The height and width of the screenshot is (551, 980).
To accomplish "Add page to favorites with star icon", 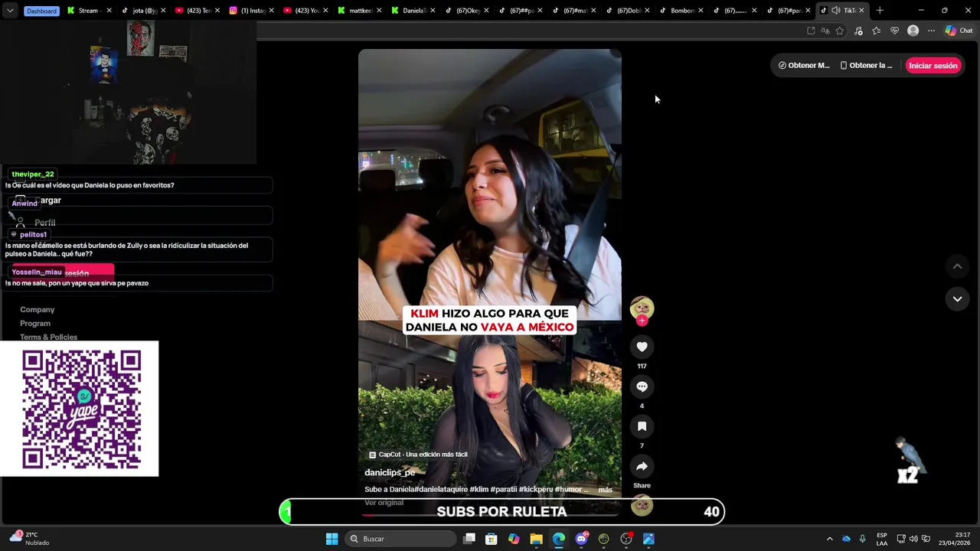I will click(840, 31).
